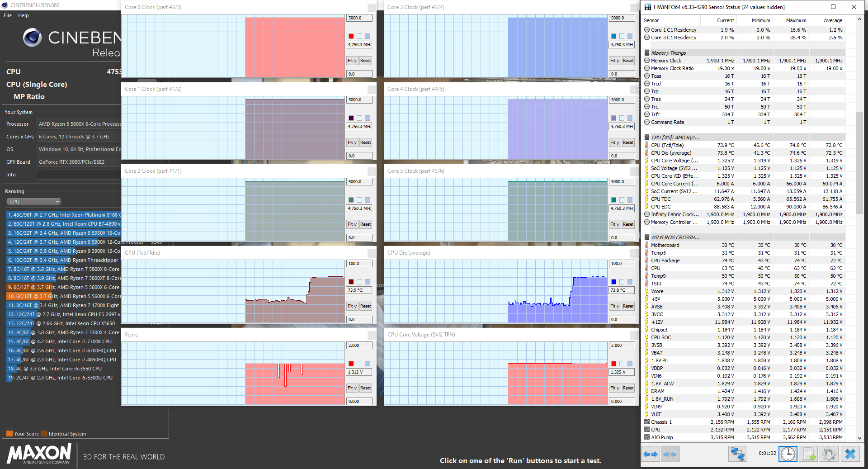The height and width of the screenshot is (469, 868).
Task: Click the fan icon beside Chassis 1
Action: pos(647,422)
